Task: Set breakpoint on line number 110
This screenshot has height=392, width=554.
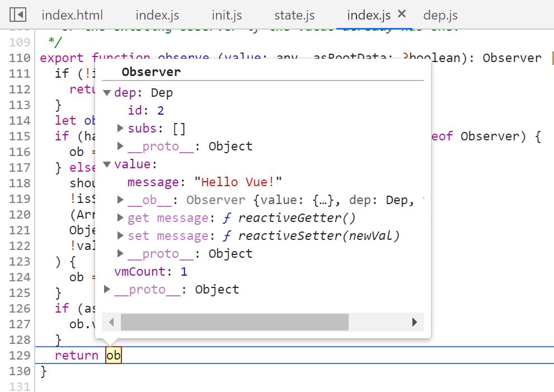Action: pyautogui.click(x=20, y=58)
